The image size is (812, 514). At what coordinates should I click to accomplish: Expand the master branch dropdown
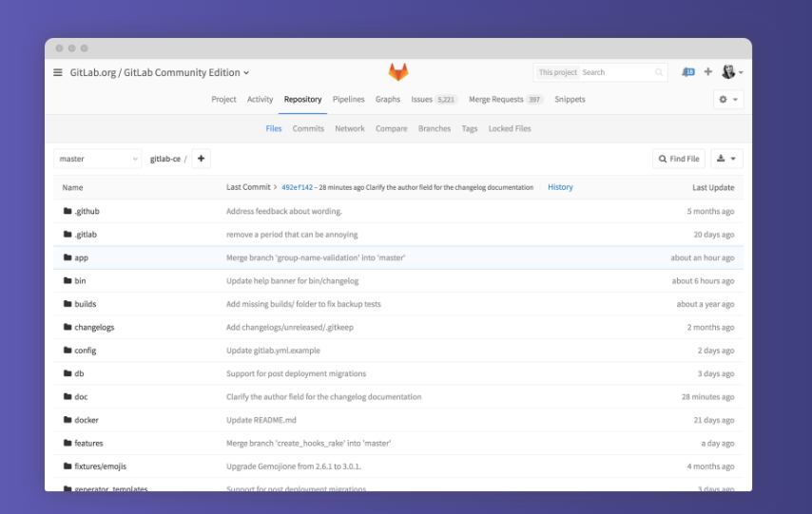pos(97,159)
